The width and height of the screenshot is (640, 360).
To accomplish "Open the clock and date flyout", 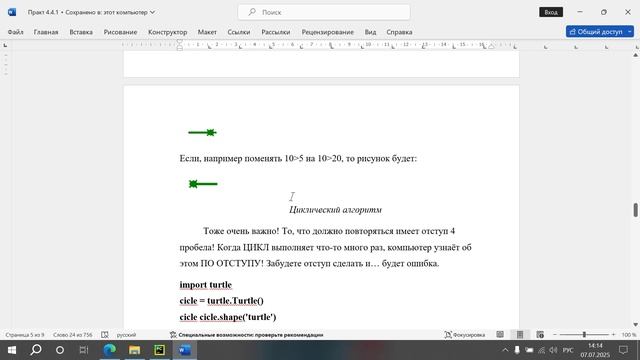I will tap(595, 350).
